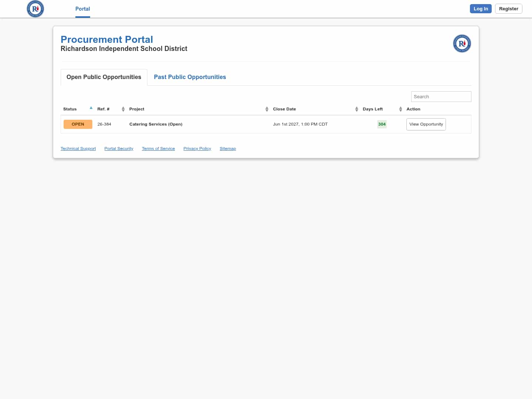Click the Action column header
Screen dimensions: 532x399
tap(413, 109)
